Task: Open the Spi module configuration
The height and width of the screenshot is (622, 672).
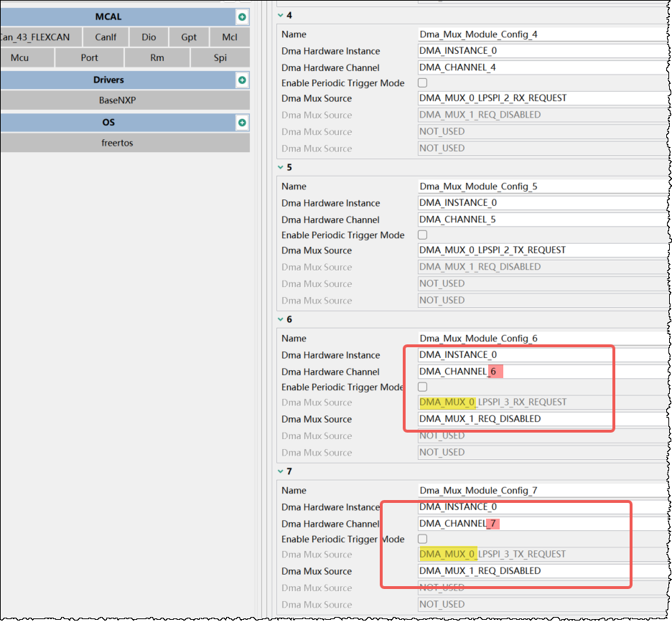Action: tap(220, 57)
